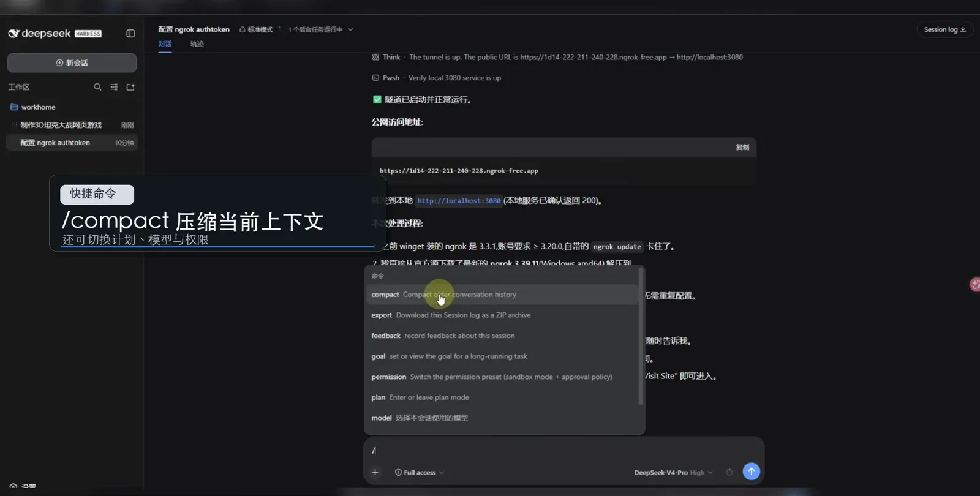This screenshot has height=496, width=980.
Task: Open the workhome workspace folder
Action: pos(72,107)
